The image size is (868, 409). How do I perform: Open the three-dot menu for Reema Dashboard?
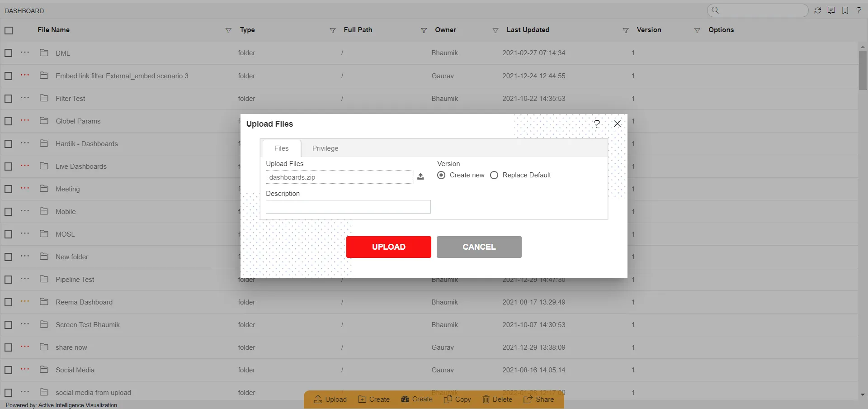[25, 301]
